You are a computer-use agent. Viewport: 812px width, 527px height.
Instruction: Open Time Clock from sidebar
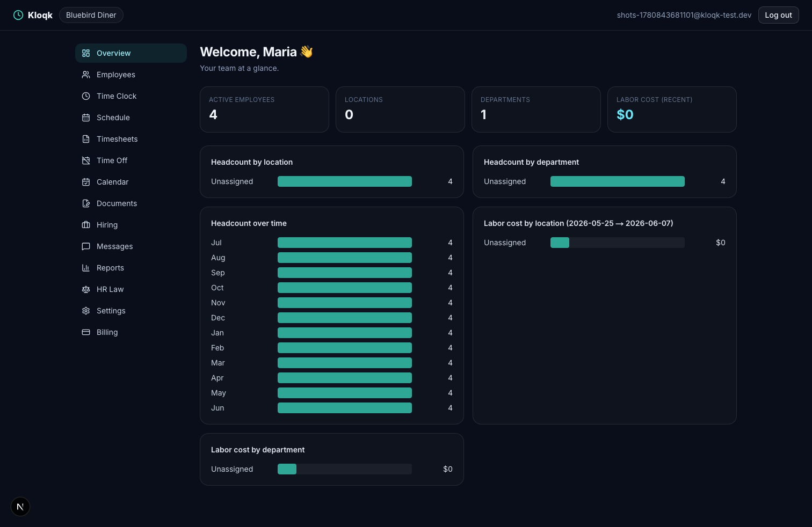pos(131,96)
